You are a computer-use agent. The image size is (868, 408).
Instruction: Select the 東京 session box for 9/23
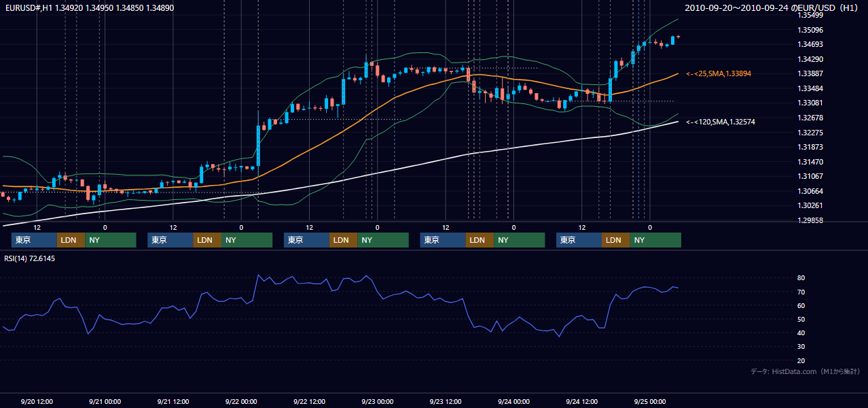[x=443, y=240]
